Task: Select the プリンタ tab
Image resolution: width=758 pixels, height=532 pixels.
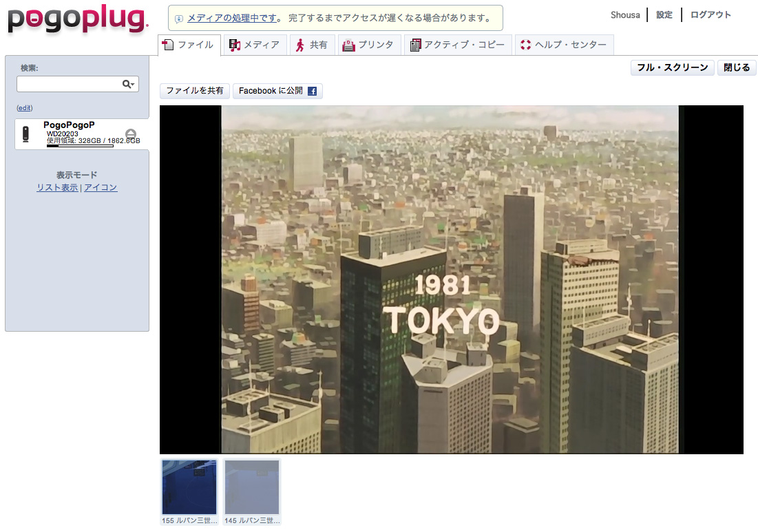Action: pos(369,45)
